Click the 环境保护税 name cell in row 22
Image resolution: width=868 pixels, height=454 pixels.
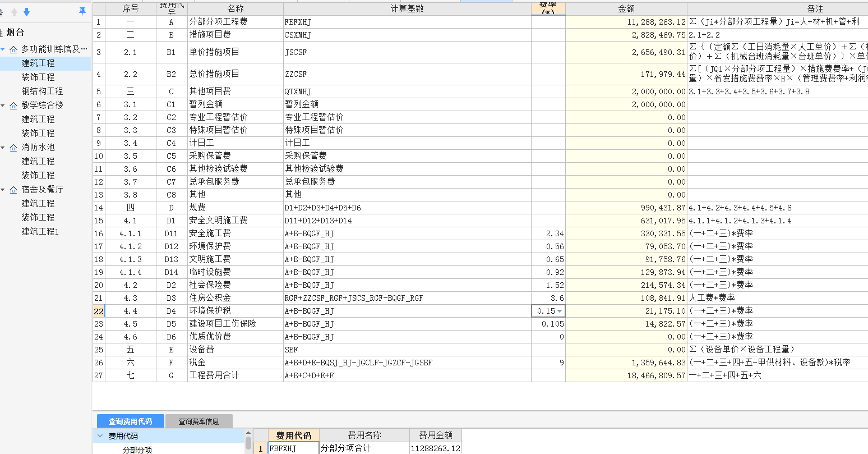pyautogui.click(x=236, y=311)
